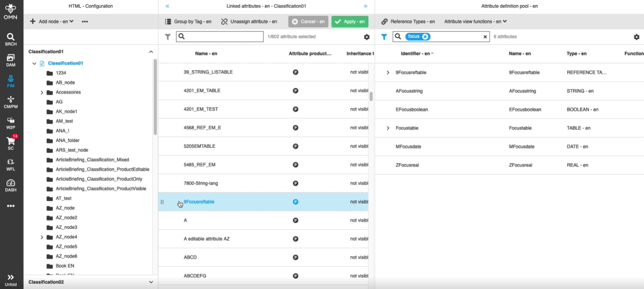Screen dimensions: 644x289
Task: Click Unassign attribute - en
Action: click(x=249, y=21)
